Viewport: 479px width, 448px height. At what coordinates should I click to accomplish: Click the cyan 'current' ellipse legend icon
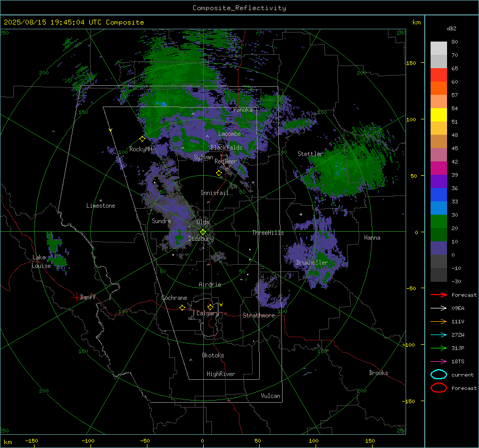pos(439,374)
